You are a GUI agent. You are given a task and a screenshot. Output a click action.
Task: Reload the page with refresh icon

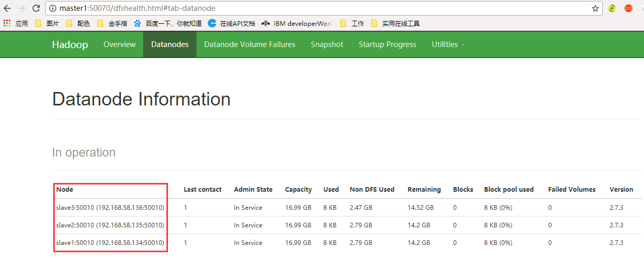36,8
